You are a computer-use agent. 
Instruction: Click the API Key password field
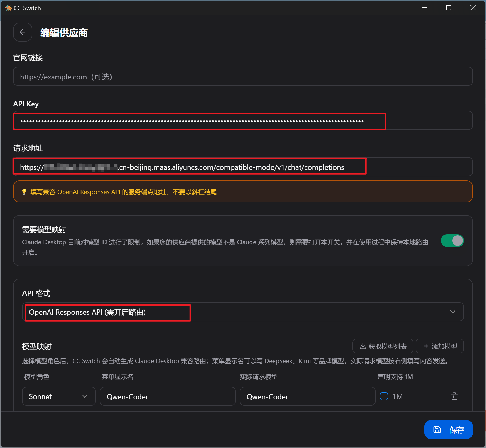point(243,121)
